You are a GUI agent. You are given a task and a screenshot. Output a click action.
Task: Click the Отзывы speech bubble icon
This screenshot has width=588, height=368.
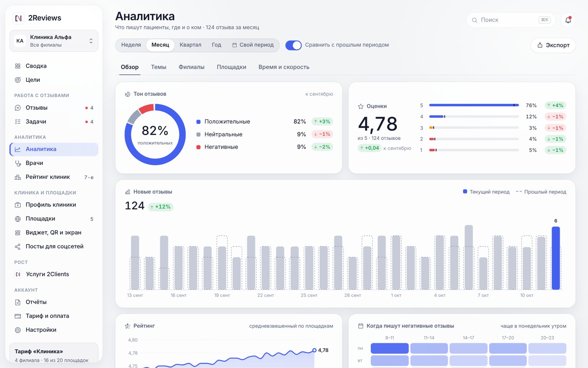(18, 108)
